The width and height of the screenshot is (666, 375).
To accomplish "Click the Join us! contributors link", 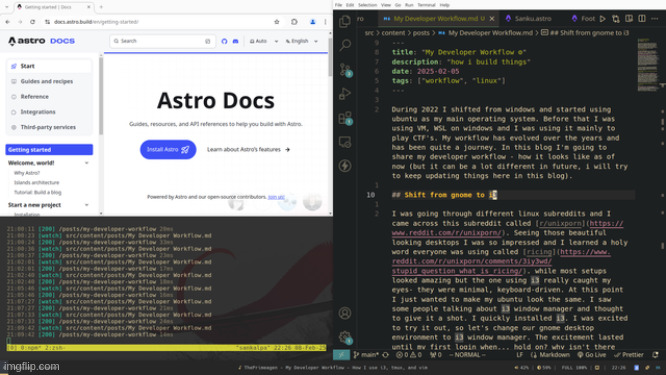I will (x=277, y=197).
